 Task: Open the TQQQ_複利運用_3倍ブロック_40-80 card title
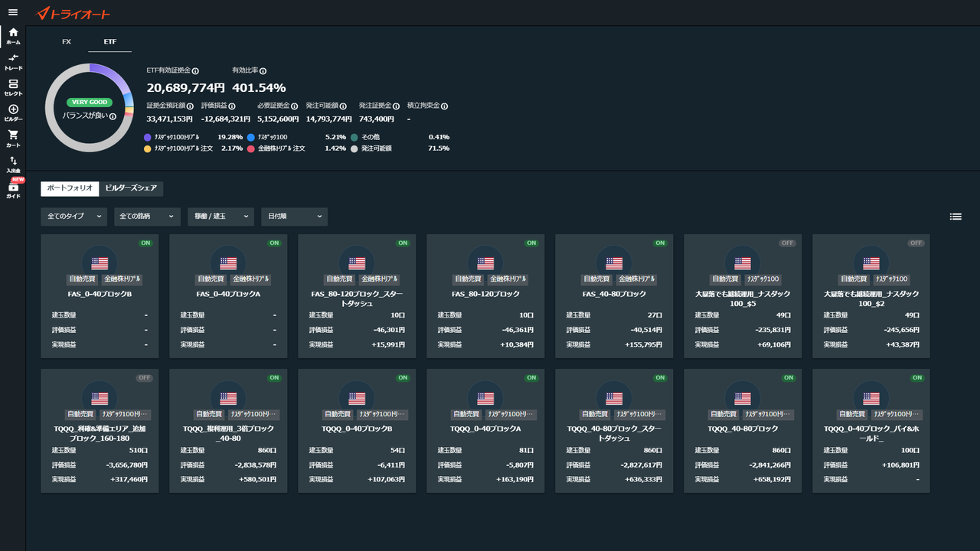[228, 434]
